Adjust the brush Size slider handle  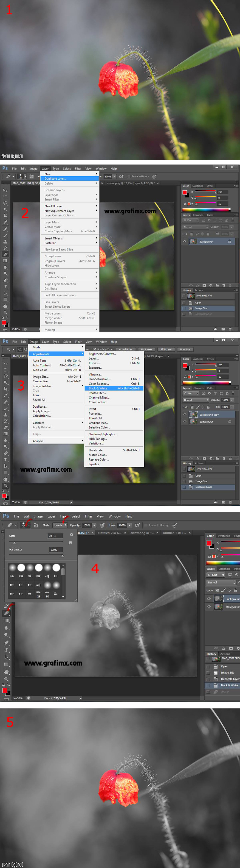[14, 542]
